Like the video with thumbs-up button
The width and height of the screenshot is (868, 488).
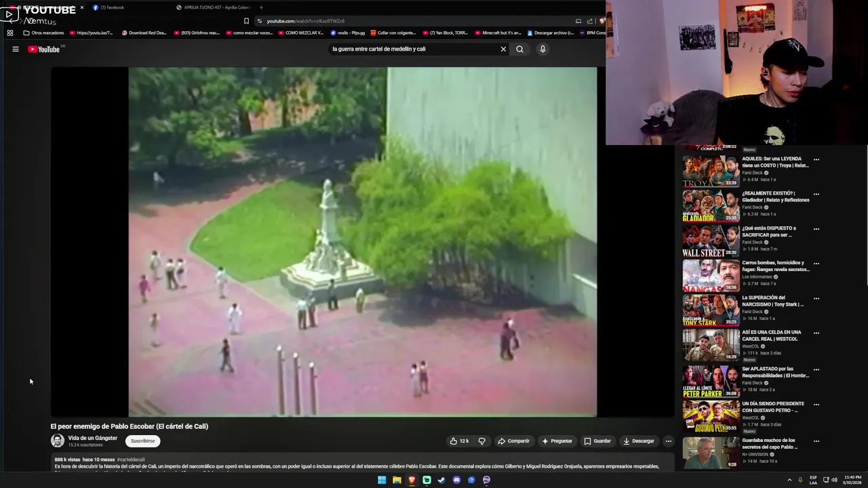(x=459, y=441)
